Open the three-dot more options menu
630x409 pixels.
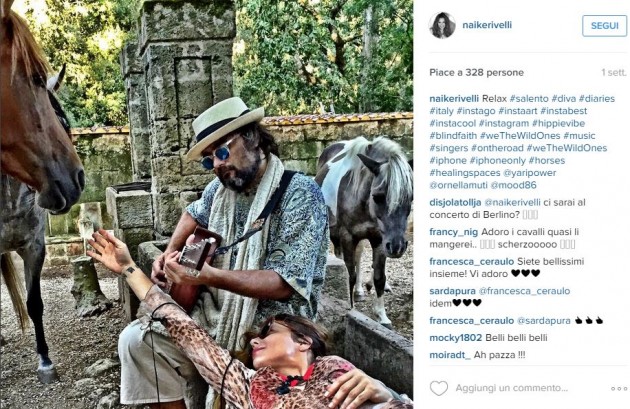[619, 389]
